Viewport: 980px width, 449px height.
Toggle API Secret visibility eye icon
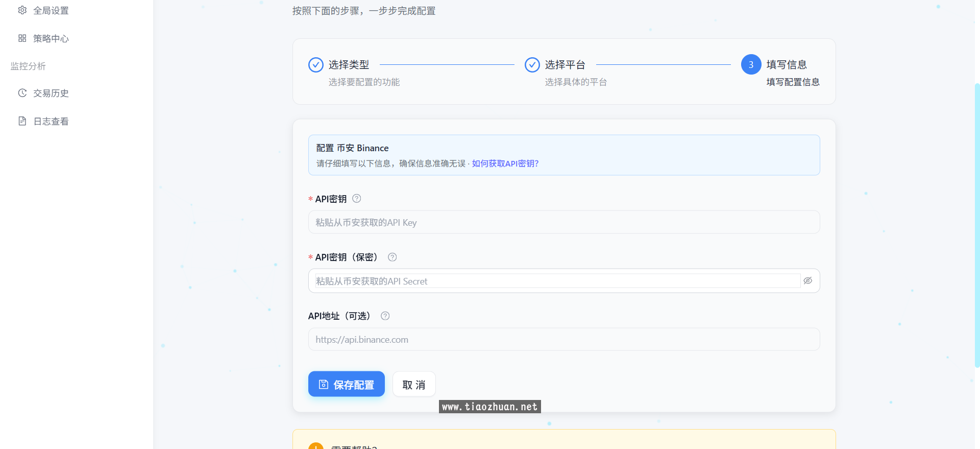807,281
